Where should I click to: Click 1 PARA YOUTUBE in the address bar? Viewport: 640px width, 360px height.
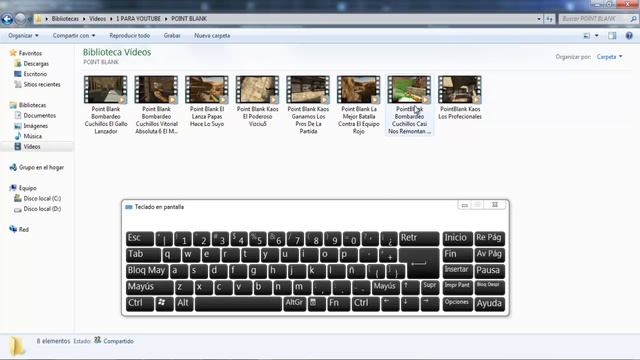(x=138, y=19)
